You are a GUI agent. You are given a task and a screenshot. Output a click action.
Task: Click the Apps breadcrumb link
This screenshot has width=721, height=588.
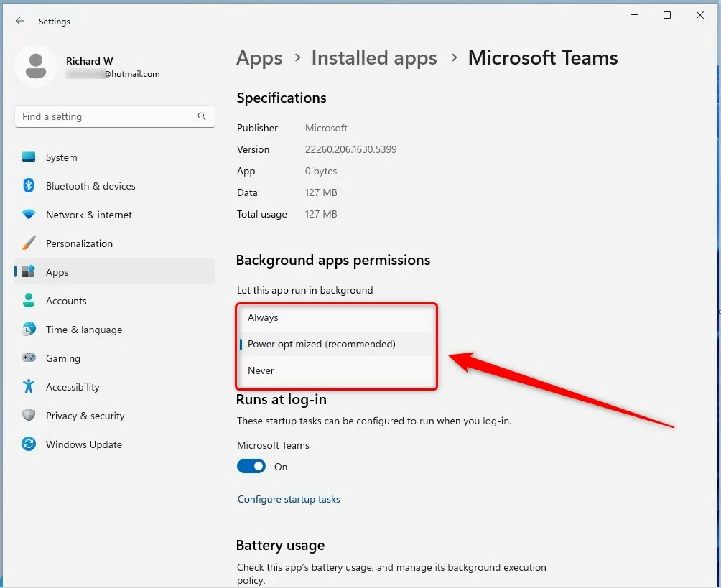tap(259, 58)
